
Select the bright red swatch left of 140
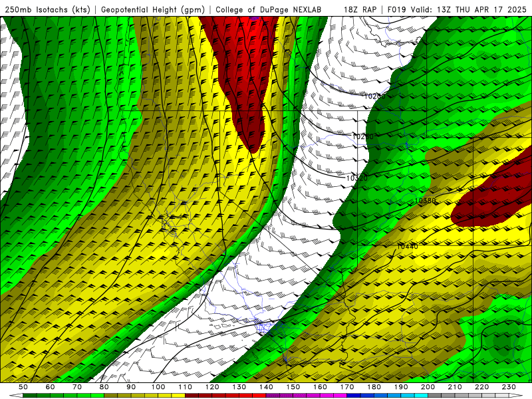259,396
